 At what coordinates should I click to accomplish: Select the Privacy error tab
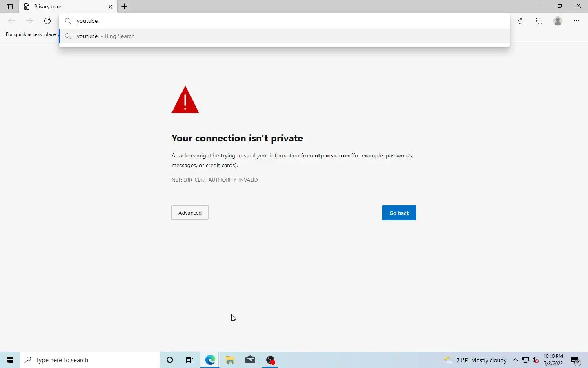point(68,7)
